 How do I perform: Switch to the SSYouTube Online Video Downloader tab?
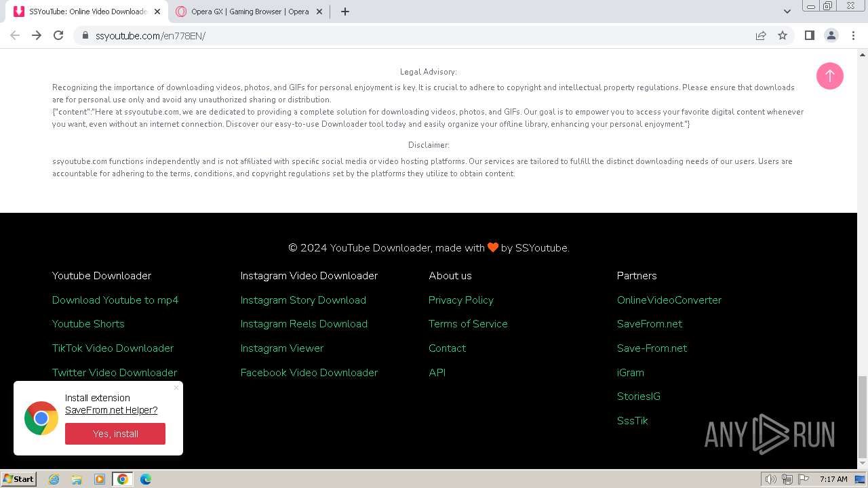coord(87,12)
